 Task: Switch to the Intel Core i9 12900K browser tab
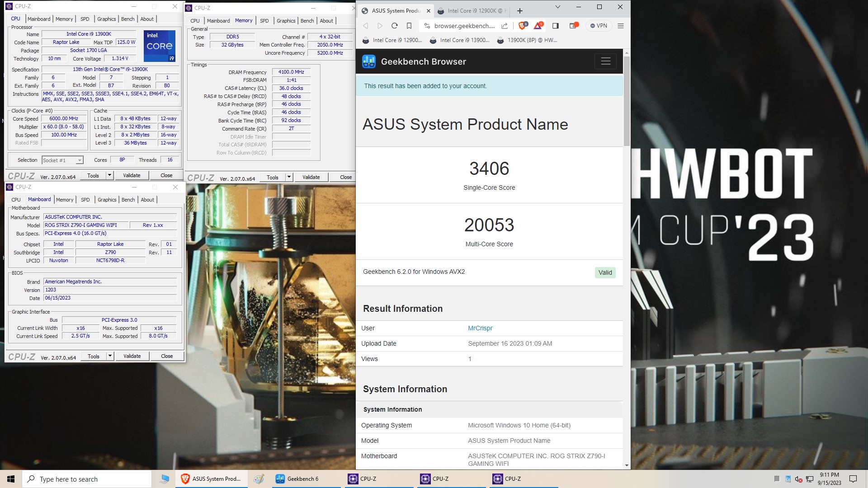[472, 11]
